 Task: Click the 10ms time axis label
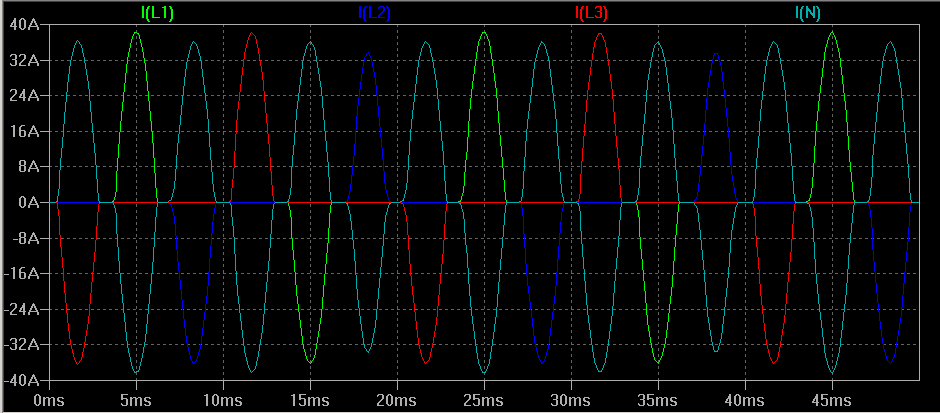[223, 400]
